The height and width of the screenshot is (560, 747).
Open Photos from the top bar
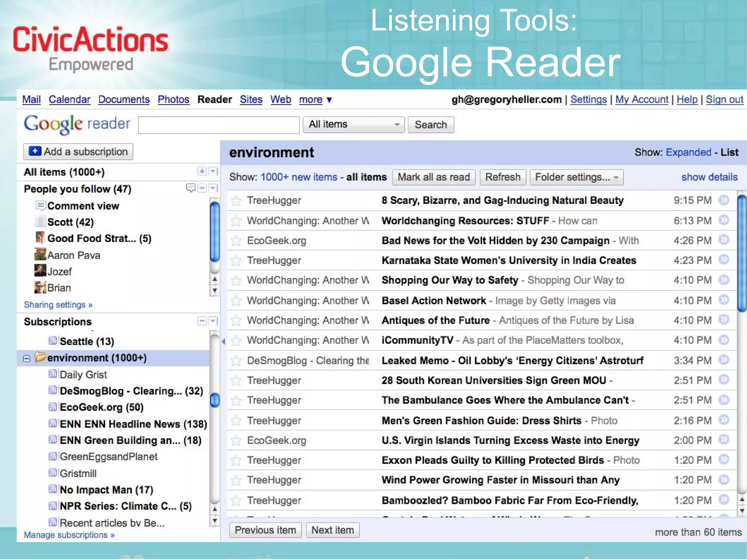point(174,100)
